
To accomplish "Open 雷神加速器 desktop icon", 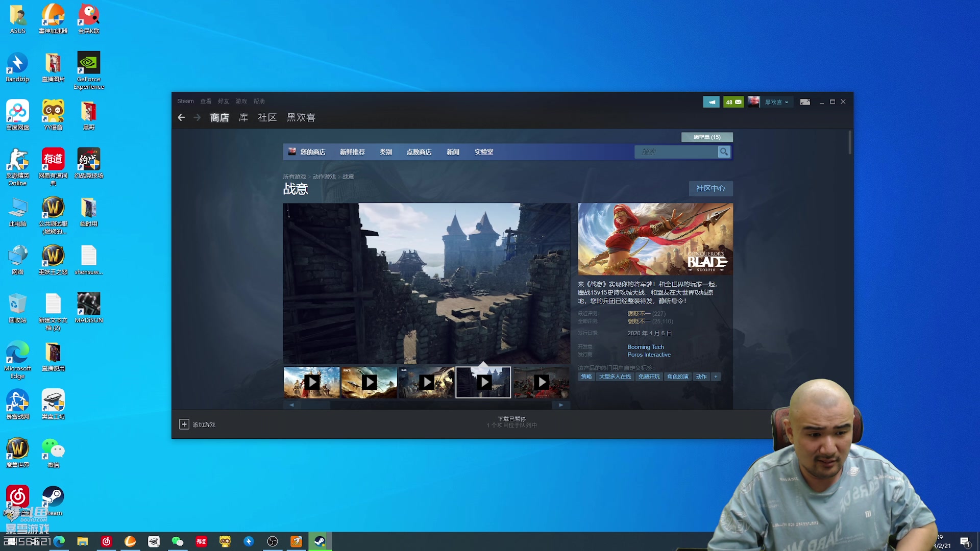I will pyautogui.click(x=53, y=19).
